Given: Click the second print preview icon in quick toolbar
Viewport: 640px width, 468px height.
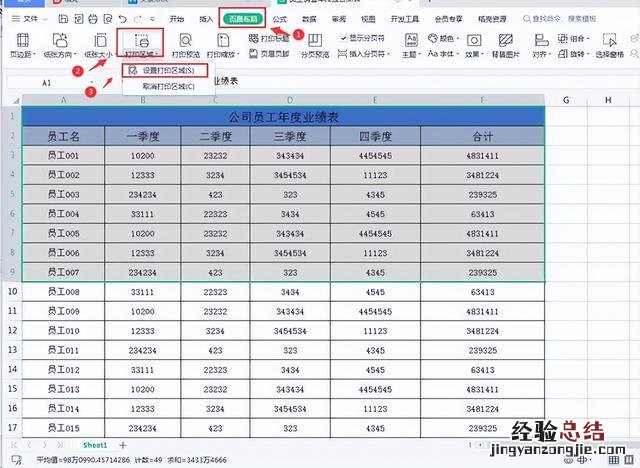Looking at the screenshot, I should point(108,19).
